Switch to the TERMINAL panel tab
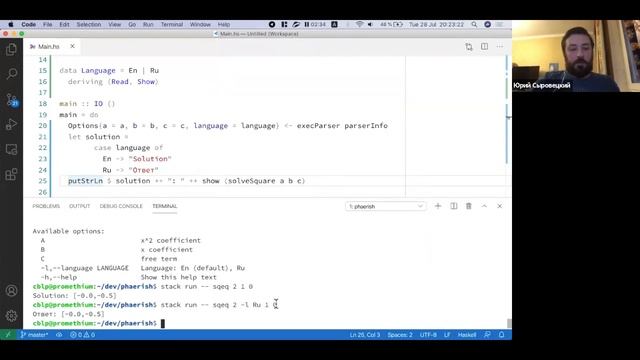The width and height of the screenshot is (640, 360). [x=165, y=206]
